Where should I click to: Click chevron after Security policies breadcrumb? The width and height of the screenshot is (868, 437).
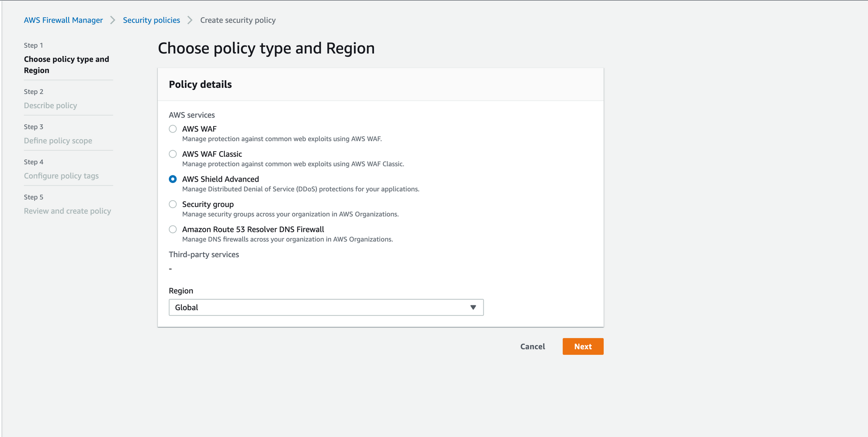click(x=190, y=20)
